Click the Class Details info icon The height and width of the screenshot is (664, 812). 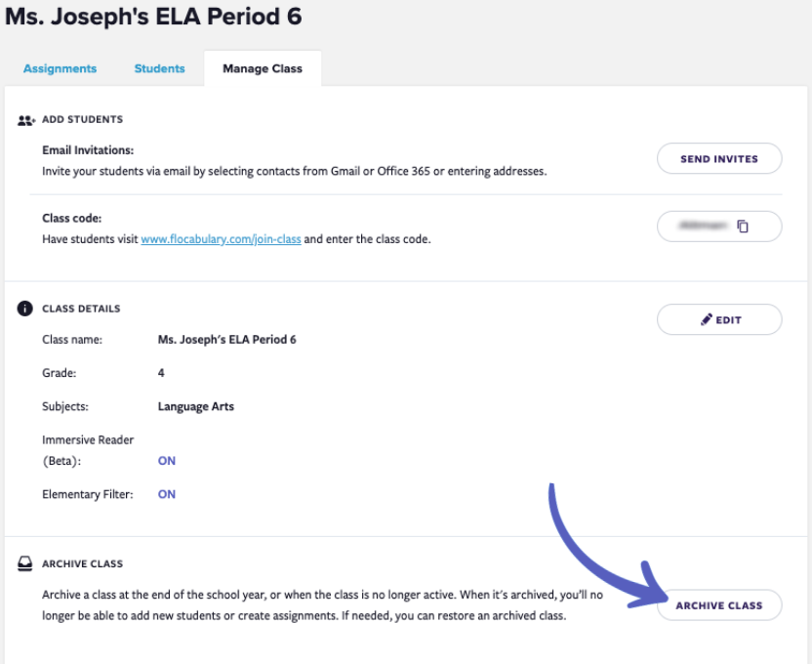coord(25,309)
